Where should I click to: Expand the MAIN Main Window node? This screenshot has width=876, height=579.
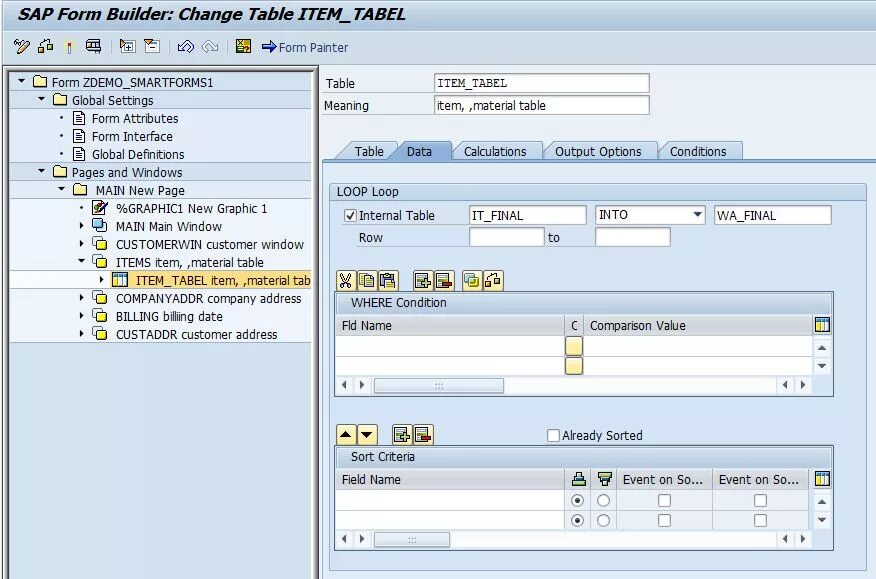[82, 226]
